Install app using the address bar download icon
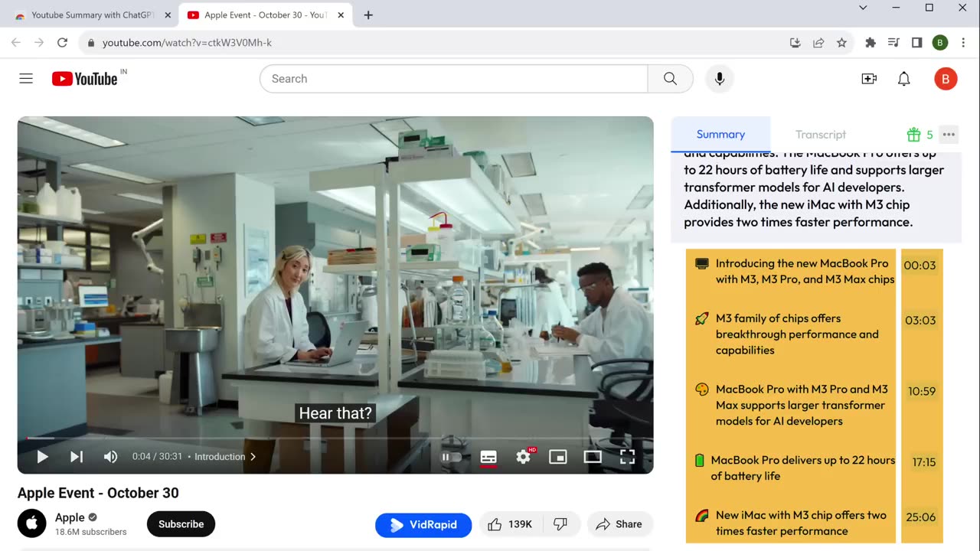This screenshot has width=980, height=551. (795, 43)
